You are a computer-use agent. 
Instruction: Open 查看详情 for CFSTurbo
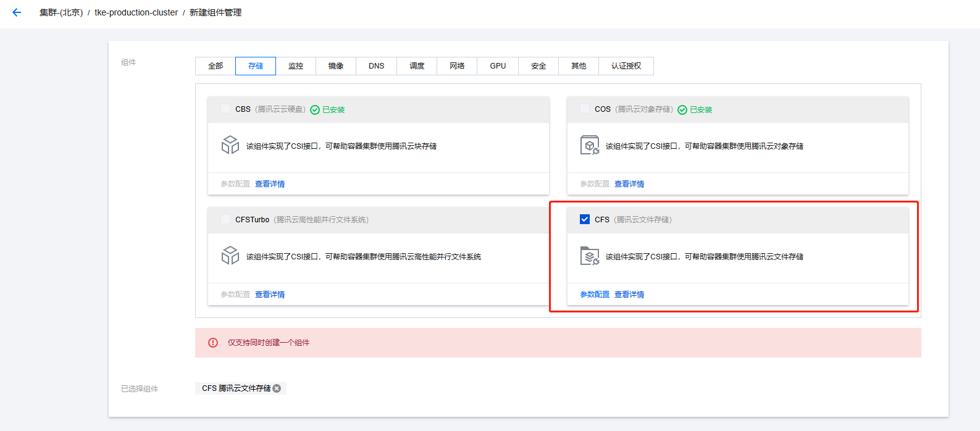270,295
